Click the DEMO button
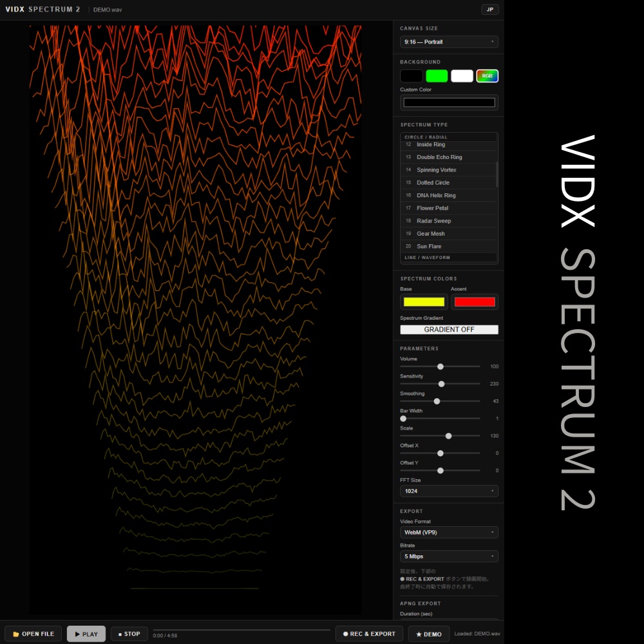This screenshot has width=644, height=644. [429, 634]
